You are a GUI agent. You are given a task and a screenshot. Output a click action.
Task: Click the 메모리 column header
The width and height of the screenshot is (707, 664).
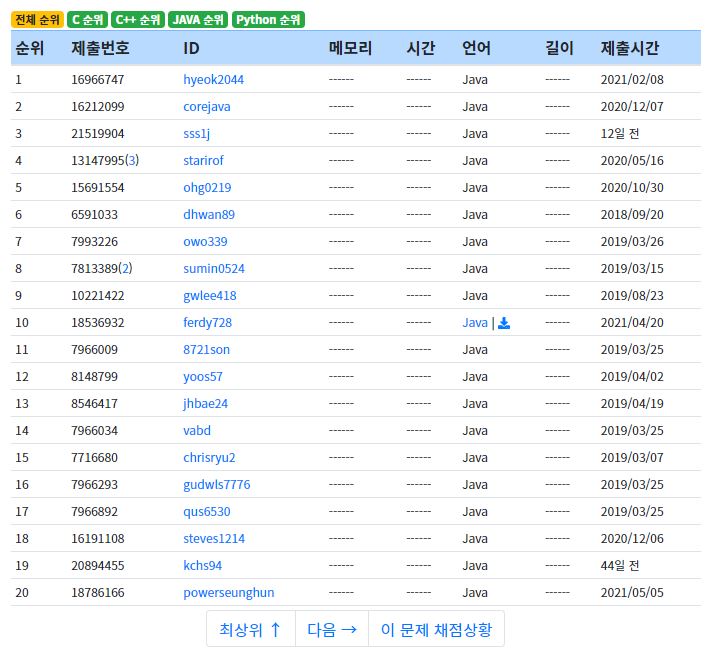[350, 48]
